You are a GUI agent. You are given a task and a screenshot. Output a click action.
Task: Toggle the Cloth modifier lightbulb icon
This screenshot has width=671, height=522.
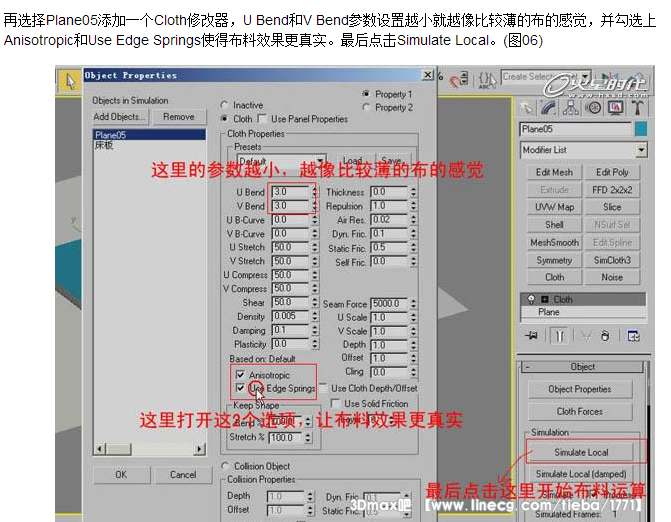[529, 299]
